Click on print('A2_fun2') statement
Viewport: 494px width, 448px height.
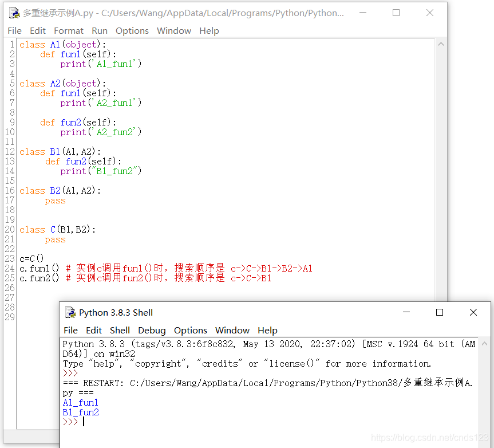point(101,132)
